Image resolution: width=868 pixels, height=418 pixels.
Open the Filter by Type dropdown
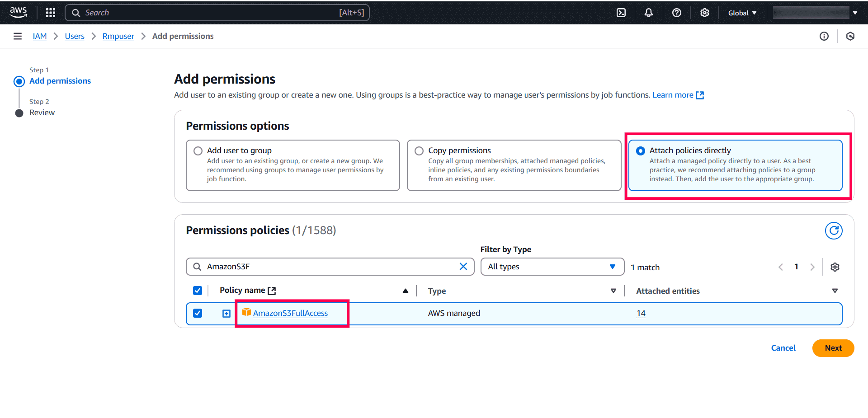click(552, 267)
